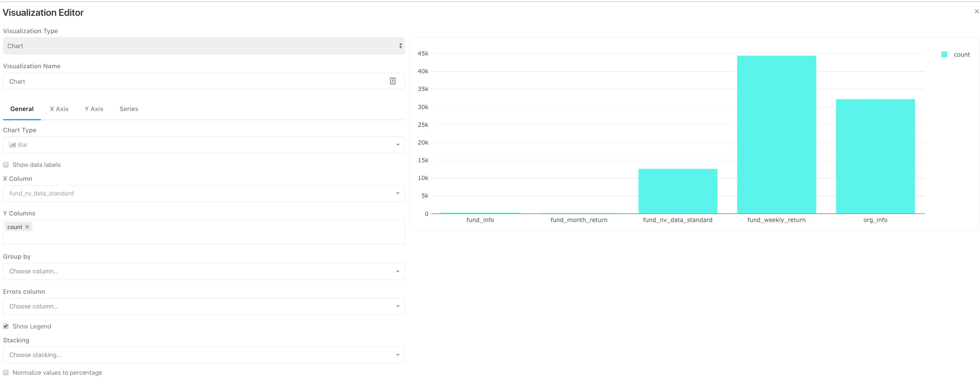Expand the Stacking dropdown
This screenshot has width=980, height=389.
(x=204, y=355)
